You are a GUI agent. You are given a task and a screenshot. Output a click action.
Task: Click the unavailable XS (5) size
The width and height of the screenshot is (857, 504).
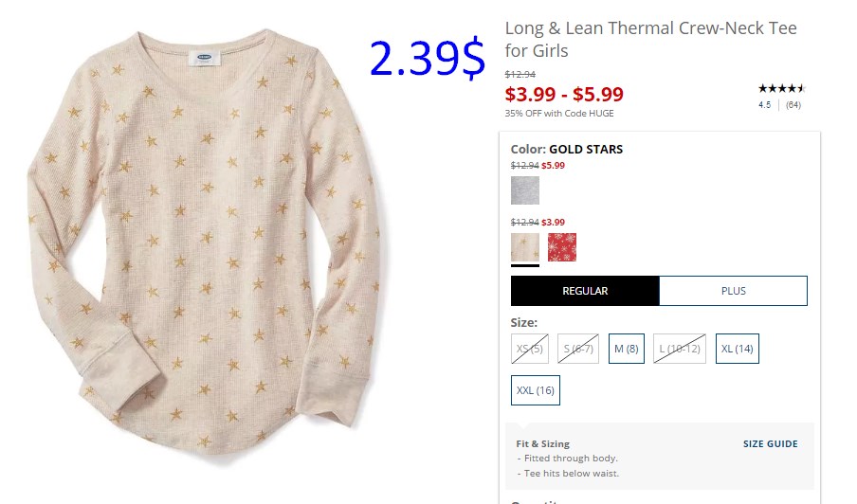click(530, 349)
